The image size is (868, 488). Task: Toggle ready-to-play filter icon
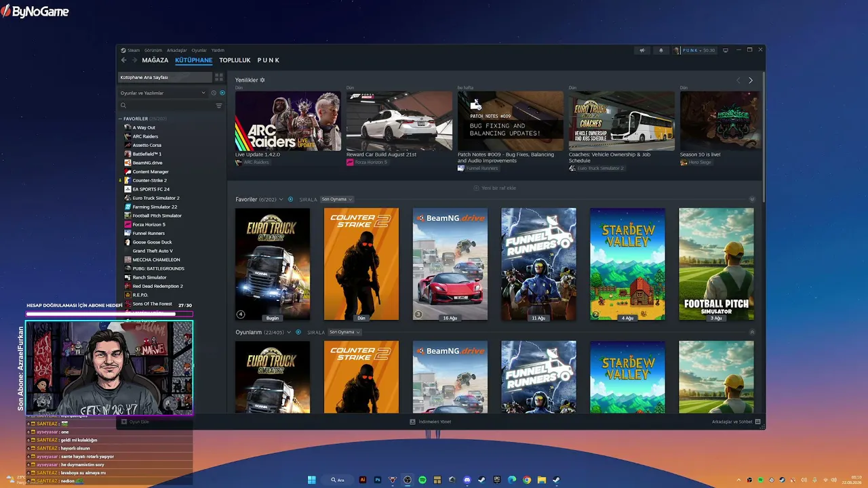point(222,93)
